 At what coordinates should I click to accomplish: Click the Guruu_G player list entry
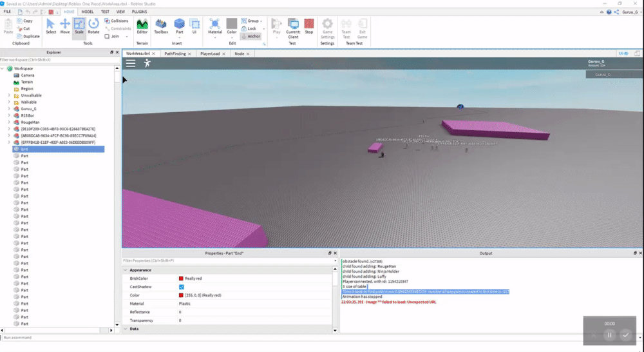614,74
